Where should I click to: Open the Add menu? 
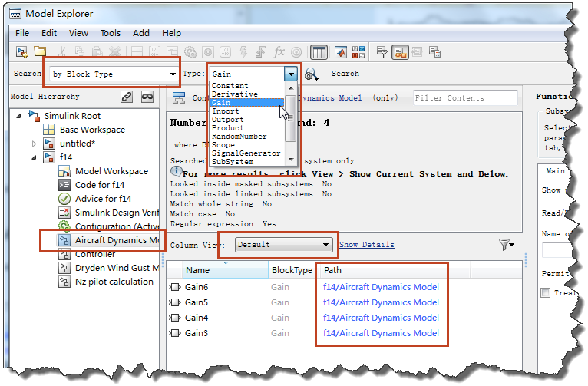[141, 33]
